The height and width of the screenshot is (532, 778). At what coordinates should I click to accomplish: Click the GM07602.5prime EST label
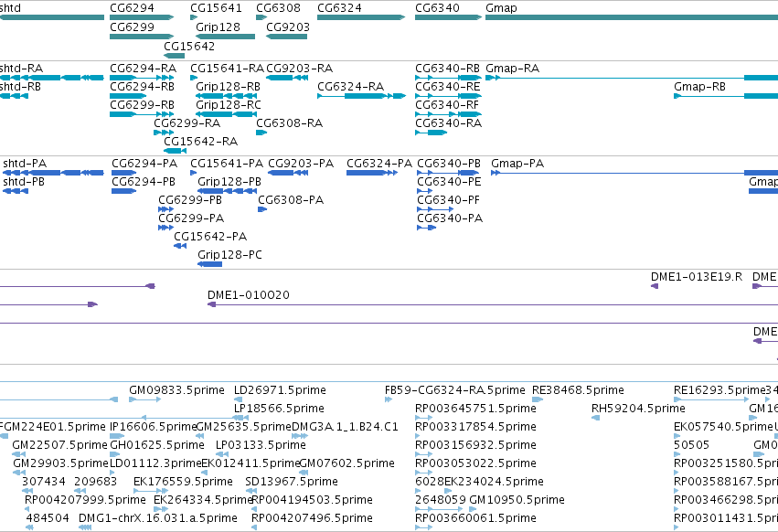(347, 463)
